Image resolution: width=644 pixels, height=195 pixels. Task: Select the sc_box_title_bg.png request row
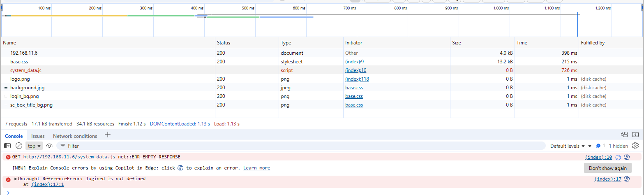click(x=322, y=105)
